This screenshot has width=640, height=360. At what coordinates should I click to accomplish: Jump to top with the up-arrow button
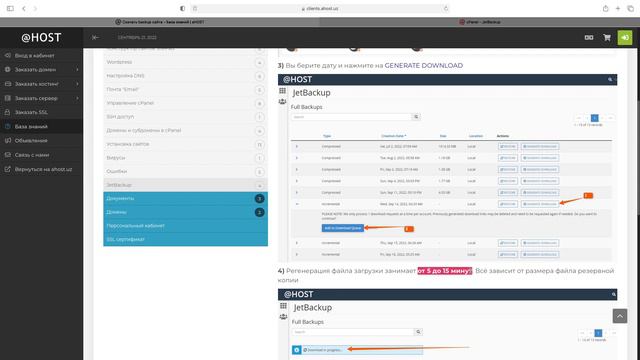pyautogui.click(x=620, y=316)
